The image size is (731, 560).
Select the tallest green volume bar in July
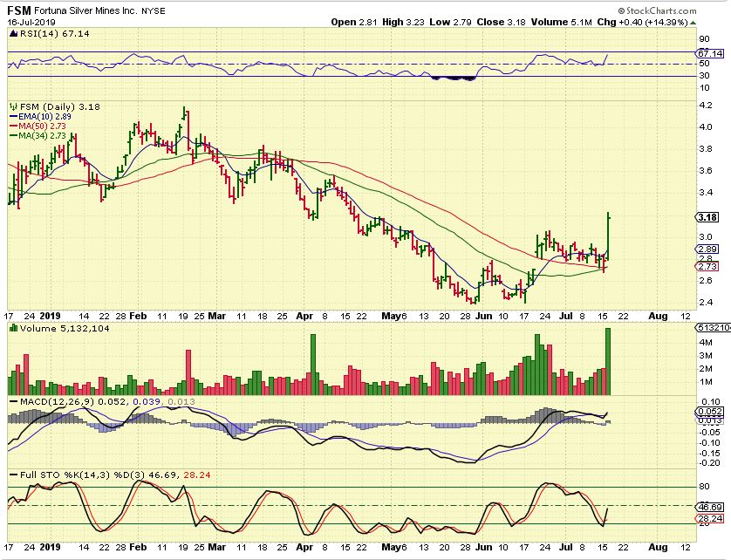coord(608,360)
